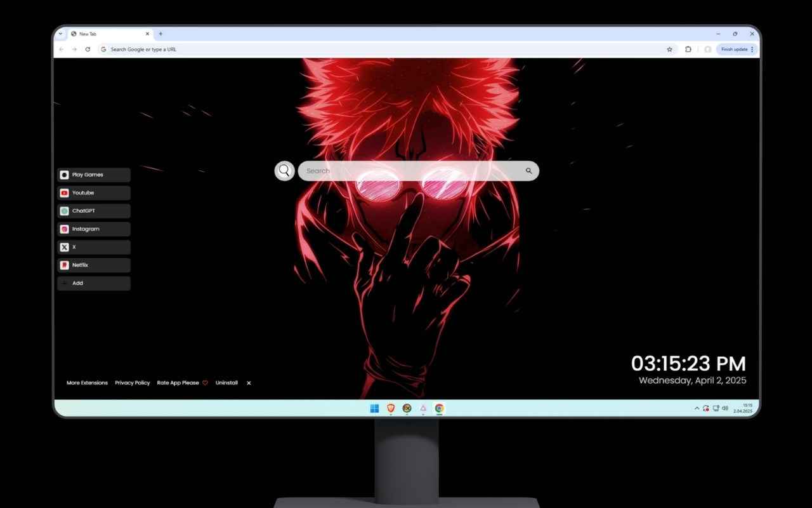Click the Chrome taskbar icon
The width and height of the screenshot is (812, 508).
pyautogui.click(x=439, y=408)
